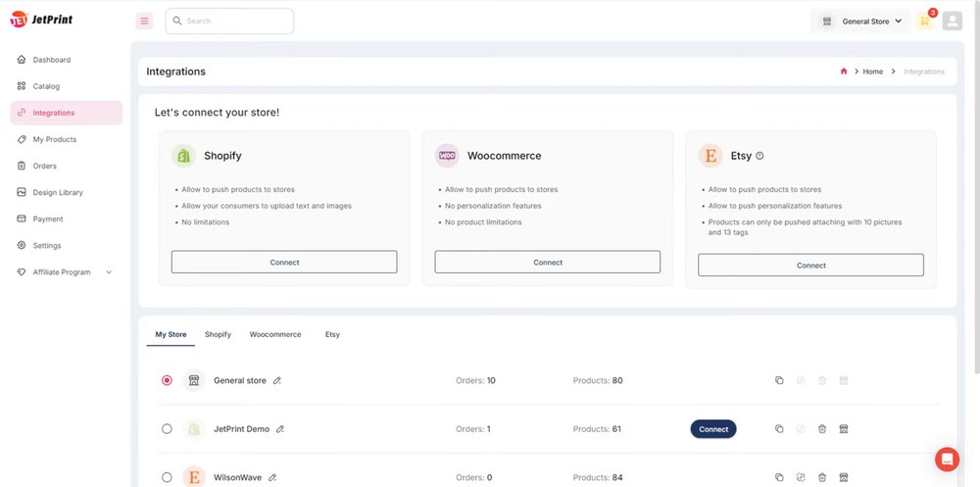Disconnect WilsonWave store via unlink icon
This screenshot has height=487, width=980.
point(801,477)
